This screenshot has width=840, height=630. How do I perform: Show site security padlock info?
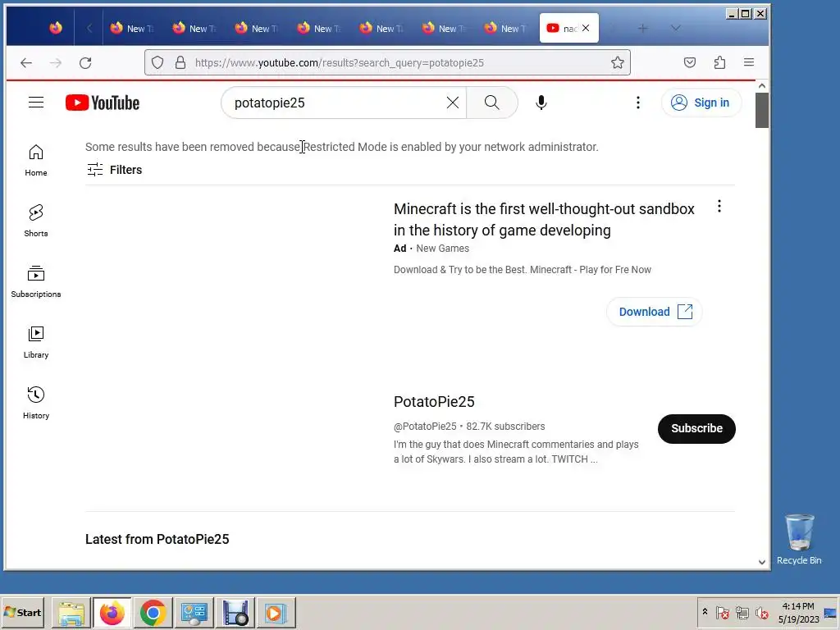[x=180, y=62]
